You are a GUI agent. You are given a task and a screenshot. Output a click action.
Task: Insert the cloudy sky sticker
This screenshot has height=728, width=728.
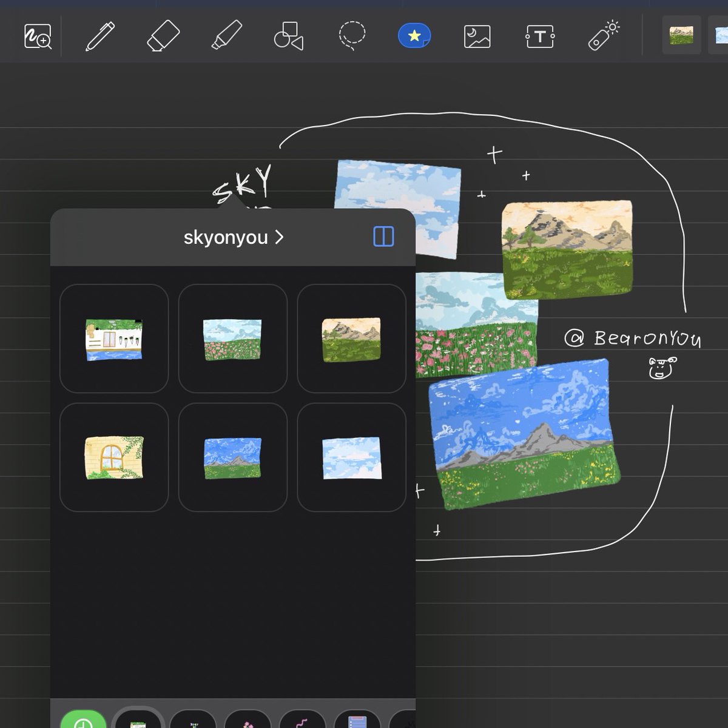tap(351, 457)
